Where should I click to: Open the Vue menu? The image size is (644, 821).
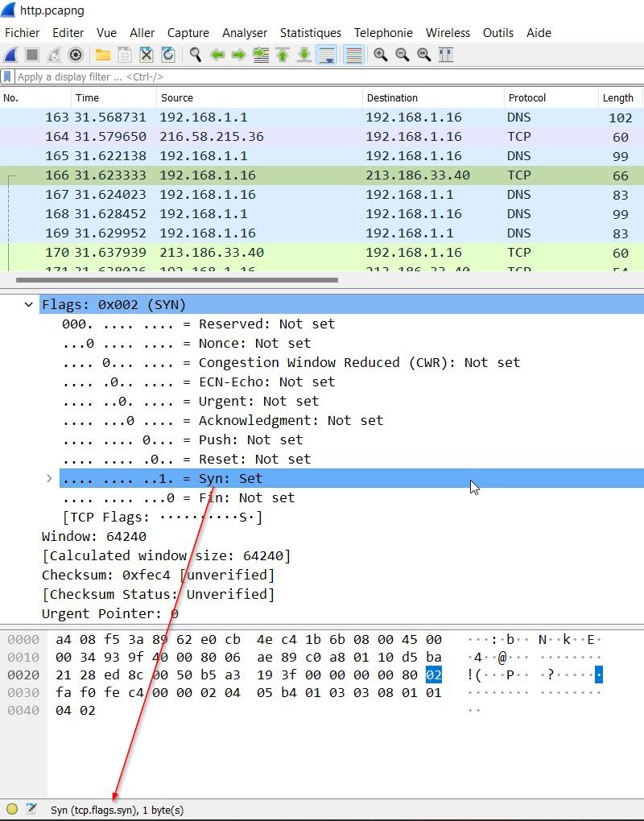pyautogui.click(x=106, y=32)
